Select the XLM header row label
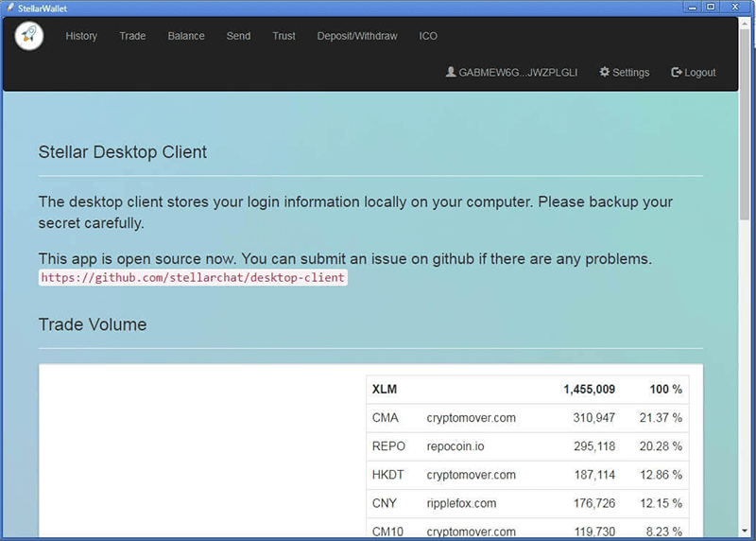756x541 pixels. pyautogui.click(x=385, y=390)
